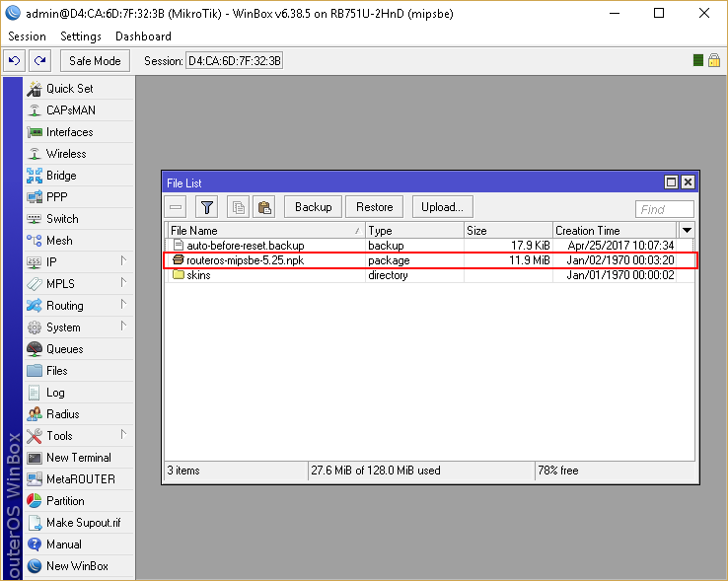Maximize the File List window
Viewport: 728px width, 581px height.
[671, 182]
